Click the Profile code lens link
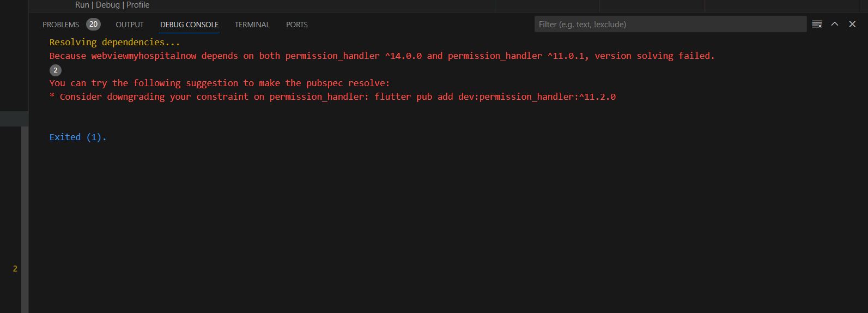The height and width of the screenshot is (313, 868). [138, 5]
